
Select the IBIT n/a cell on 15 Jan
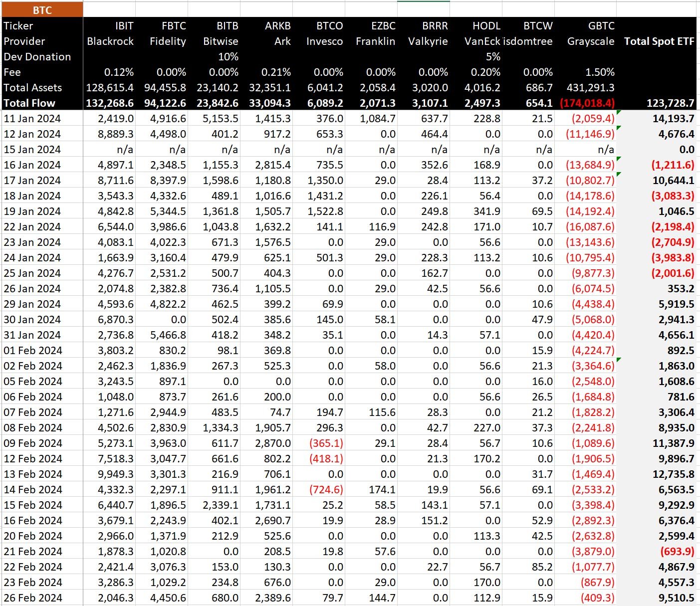click(125, 150)
